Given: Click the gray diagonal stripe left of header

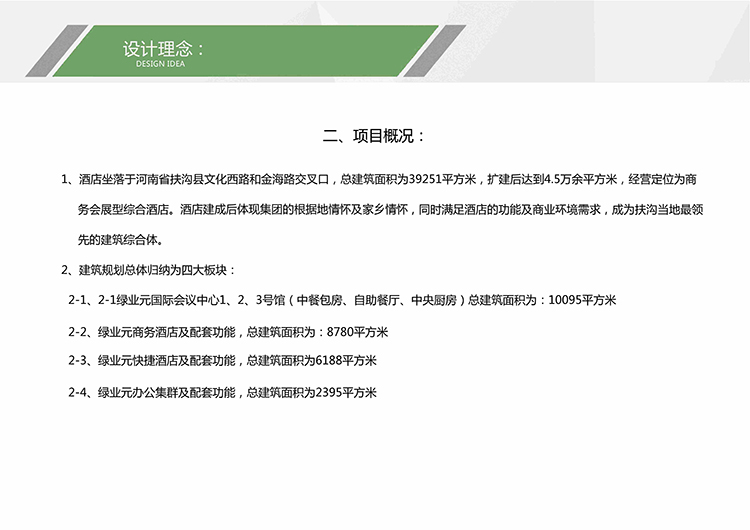Looking at the screenshot, I should pyautogui.click(x=47, y=52).
